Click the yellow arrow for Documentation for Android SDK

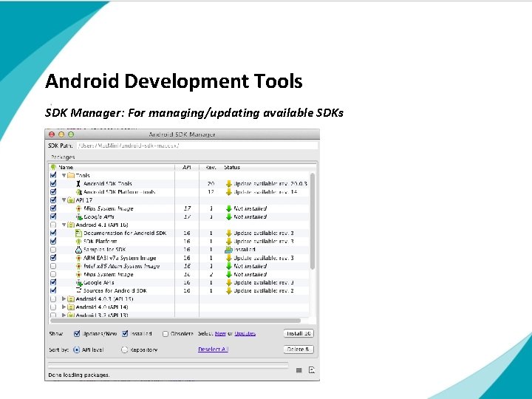(x=228, y=233)
